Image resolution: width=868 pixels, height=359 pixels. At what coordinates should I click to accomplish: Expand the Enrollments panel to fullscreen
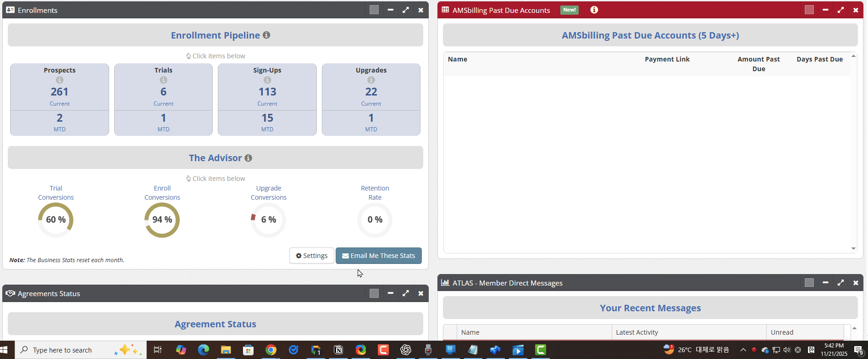(406, 10)
